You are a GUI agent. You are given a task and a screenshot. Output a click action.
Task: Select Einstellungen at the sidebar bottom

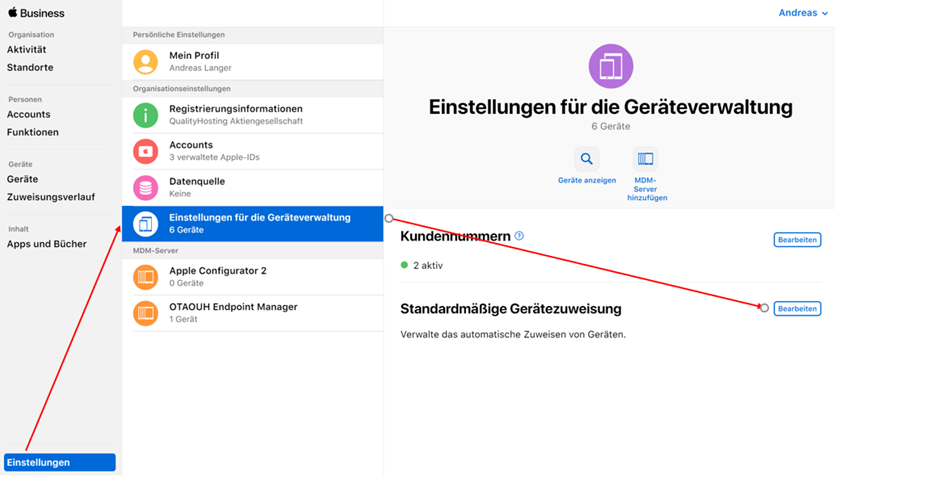pos(60,462)
